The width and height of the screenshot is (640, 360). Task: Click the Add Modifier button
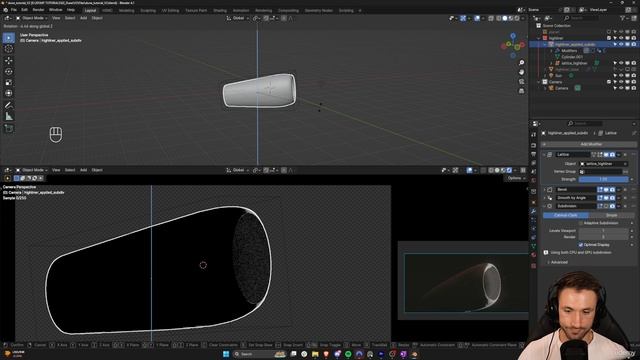click(589, 144)
